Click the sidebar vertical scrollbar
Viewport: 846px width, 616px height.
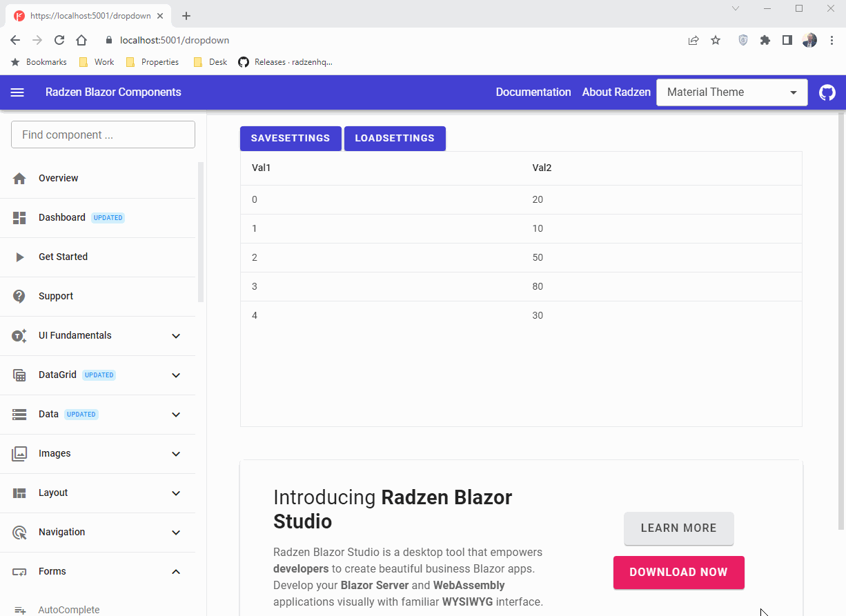click(201, 232)
